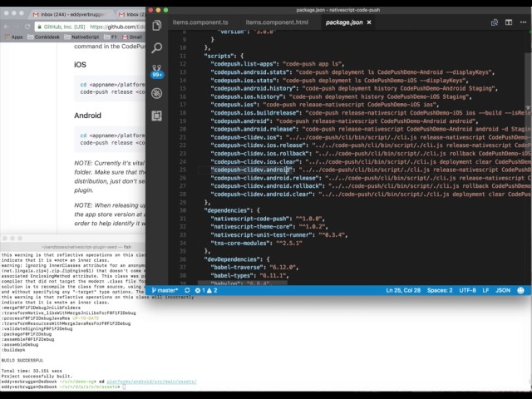Viewport: 532px width, 399px height.
Task: Open the Combidesk bookmark folder
Action: 43,37
